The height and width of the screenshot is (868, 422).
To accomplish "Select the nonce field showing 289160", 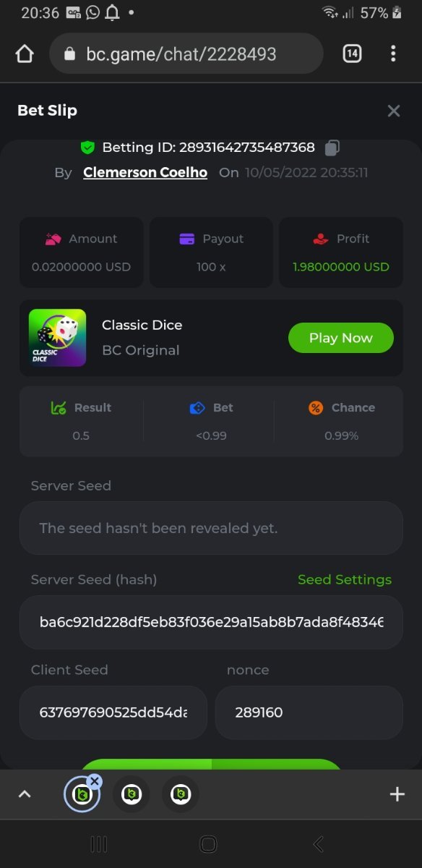I will pyautogui.click(x=309, y=712).
